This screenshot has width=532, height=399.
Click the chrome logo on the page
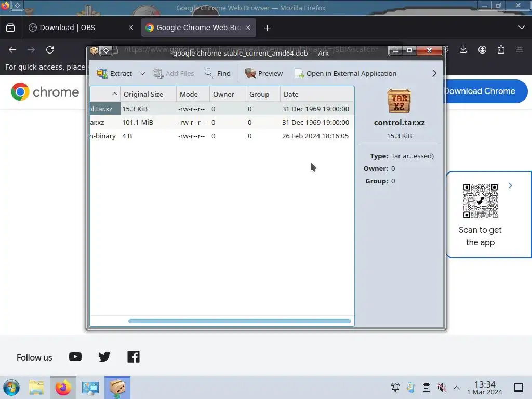(x=45, y=92)
